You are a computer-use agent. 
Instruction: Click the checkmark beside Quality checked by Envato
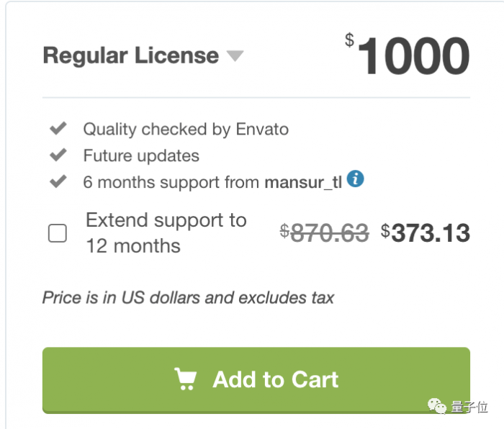[x=58, y=129]
